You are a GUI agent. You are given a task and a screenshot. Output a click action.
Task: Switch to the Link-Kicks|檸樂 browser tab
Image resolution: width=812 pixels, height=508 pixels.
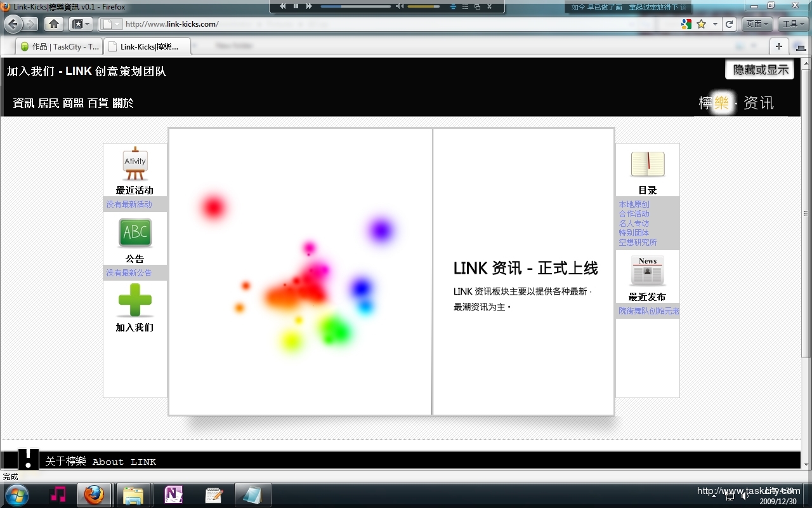(146, 46)
